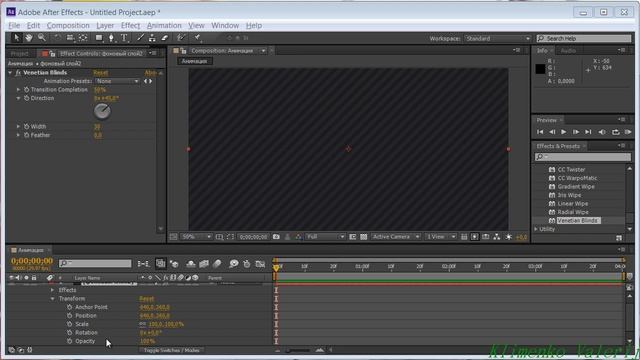This screenshot has height=360, width=640.
Task: Click the Direction angle dial
Action: pyautogui.click(x=102, y=111)
